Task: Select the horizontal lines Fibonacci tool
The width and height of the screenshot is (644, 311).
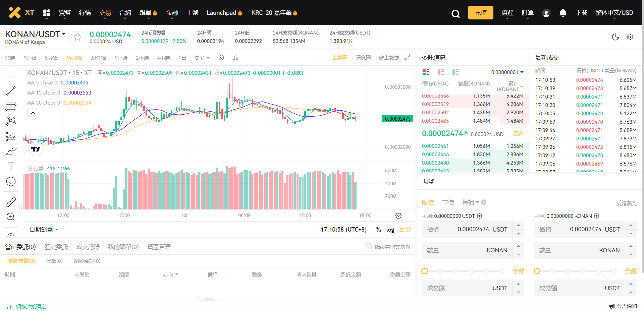Action: click(11, 106)
